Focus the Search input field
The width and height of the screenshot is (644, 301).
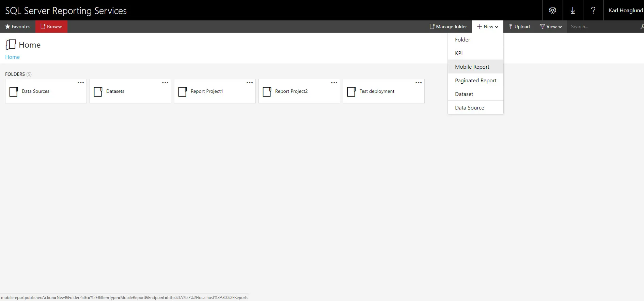coord(603,27)
